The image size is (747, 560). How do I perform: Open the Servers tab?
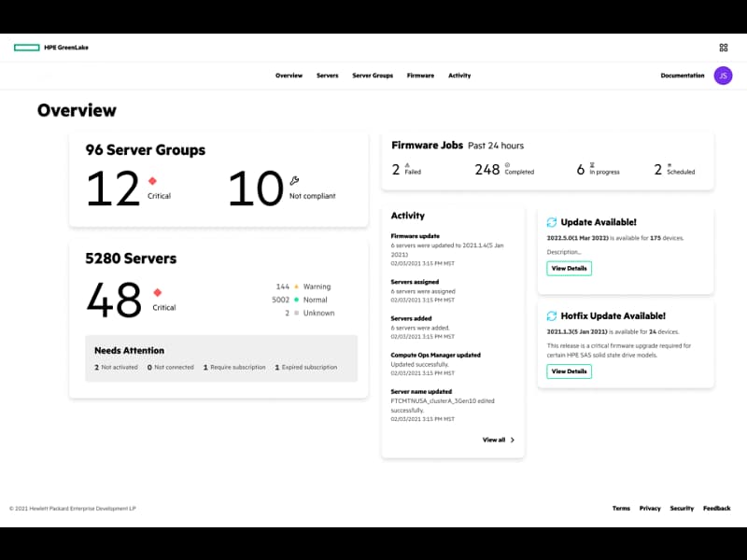[328, 76]
